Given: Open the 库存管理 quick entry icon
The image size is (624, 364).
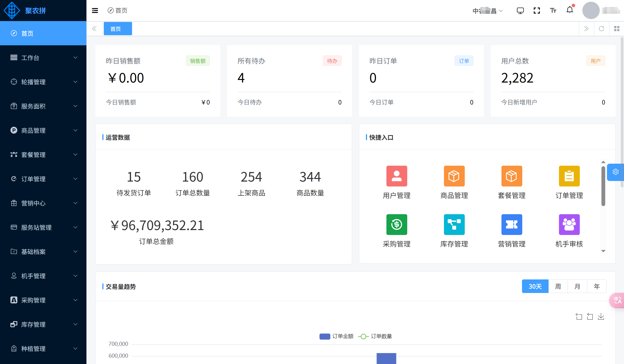Looking at the screenshot, I should pyautogui.click(x=454, y=225).
